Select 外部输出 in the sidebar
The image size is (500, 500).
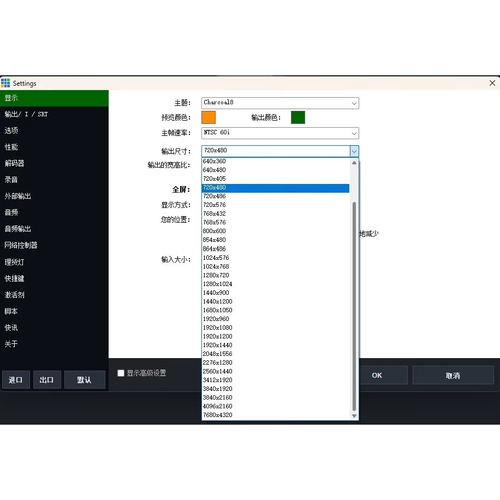[x=54, y=196]
